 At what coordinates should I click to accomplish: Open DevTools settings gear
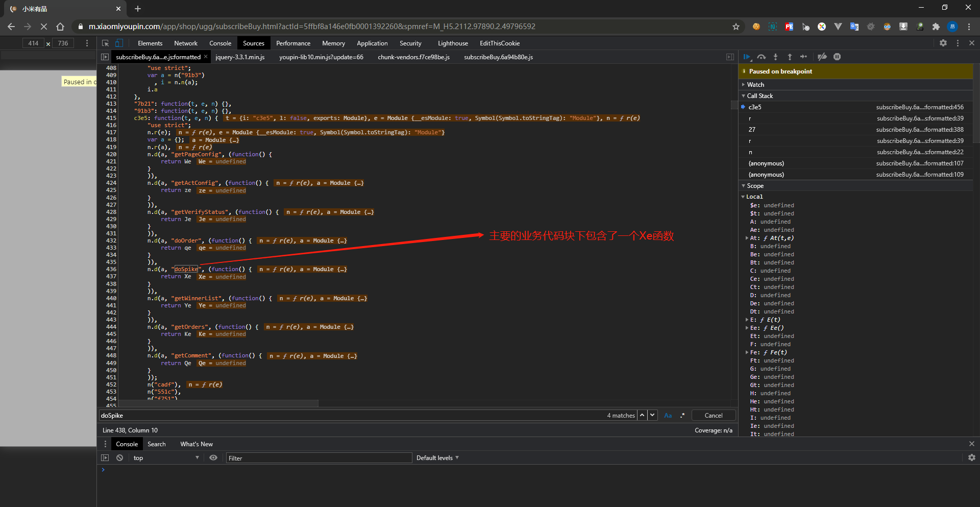tap(943, 43)
